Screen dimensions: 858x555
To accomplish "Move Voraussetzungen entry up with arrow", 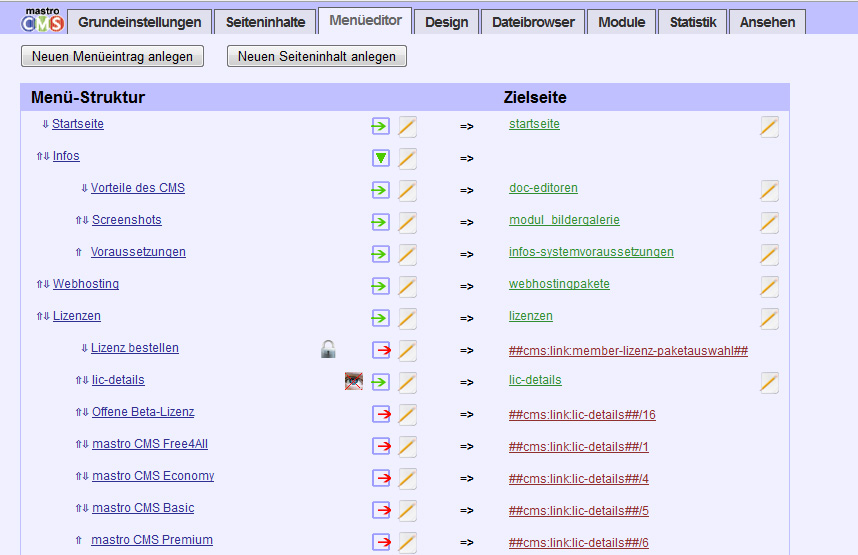I will coord(78,252).
